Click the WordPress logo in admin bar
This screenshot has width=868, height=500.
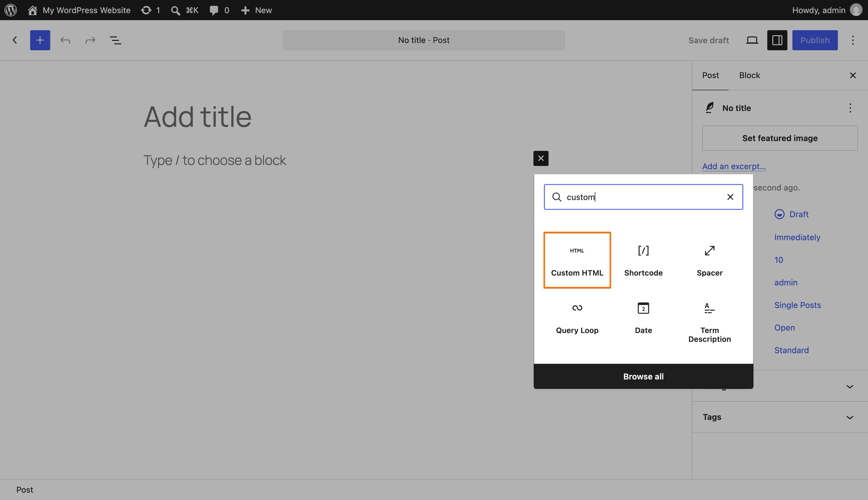pyautogui.click(x=11, y=10)
